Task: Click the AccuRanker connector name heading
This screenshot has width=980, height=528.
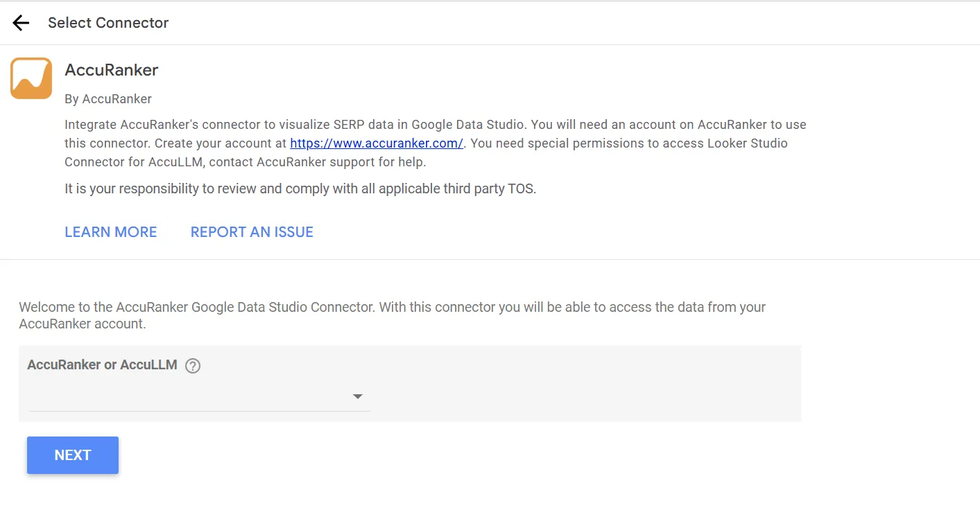Action: (111, 70)
